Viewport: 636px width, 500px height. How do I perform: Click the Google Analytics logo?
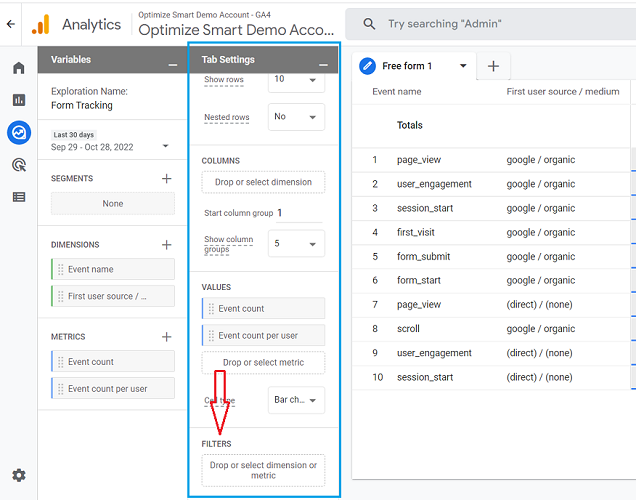click(41, 24)
